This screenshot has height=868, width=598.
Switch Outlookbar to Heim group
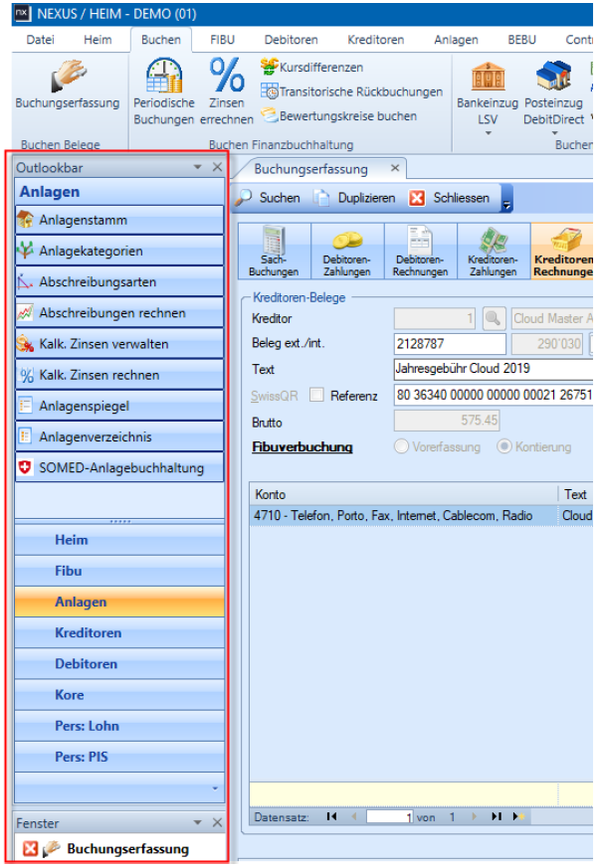119,540
